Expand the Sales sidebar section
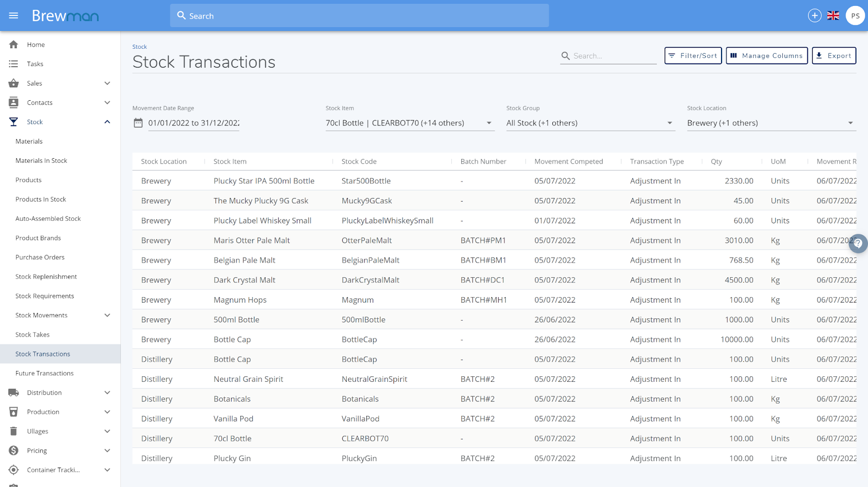The image size is (868, 487). 107,84
